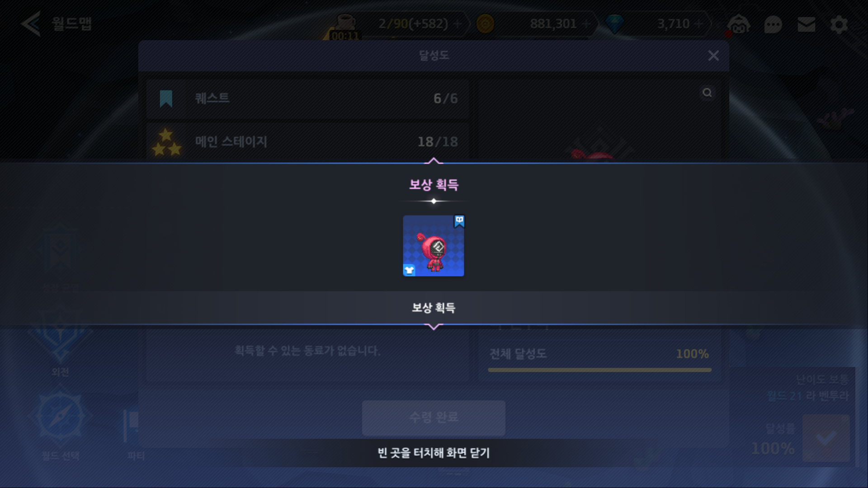Go back using the 월드맵 arrow
This screenshot has width=868, height=488.
pyautogui.click(x=31, y=23)
